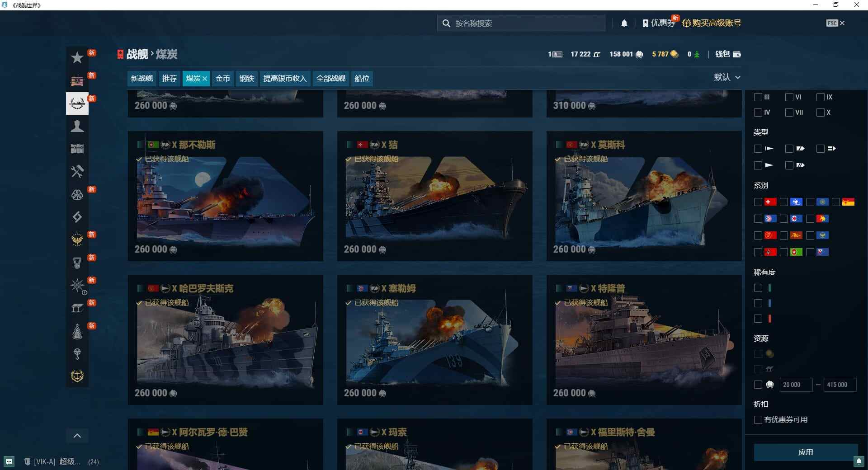
Task: Select the holiday tree category icon
Action: (x=77, y=332)
